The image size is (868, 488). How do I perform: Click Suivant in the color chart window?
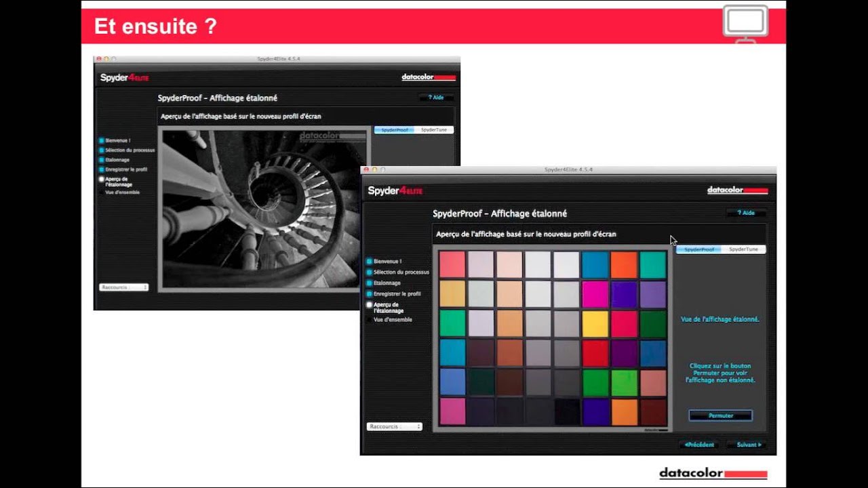(x=749, y=445)
